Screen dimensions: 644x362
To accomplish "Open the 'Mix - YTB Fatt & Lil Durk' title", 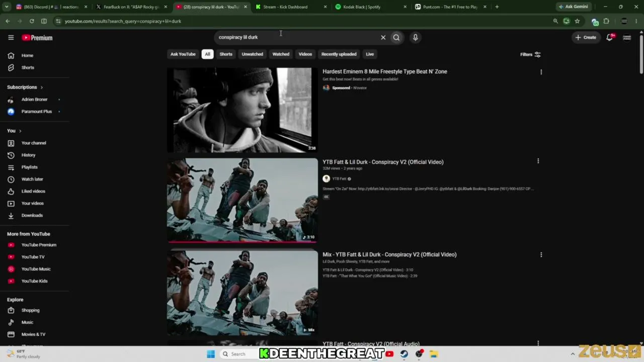I will (x=389, y=254).
